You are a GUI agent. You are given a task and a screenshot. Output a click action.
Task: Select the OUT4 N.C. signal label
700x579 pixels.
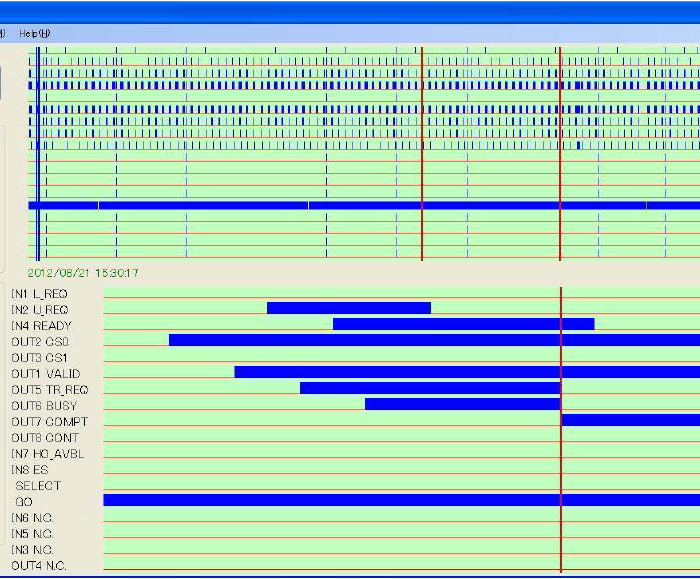(x=36, y=566)
